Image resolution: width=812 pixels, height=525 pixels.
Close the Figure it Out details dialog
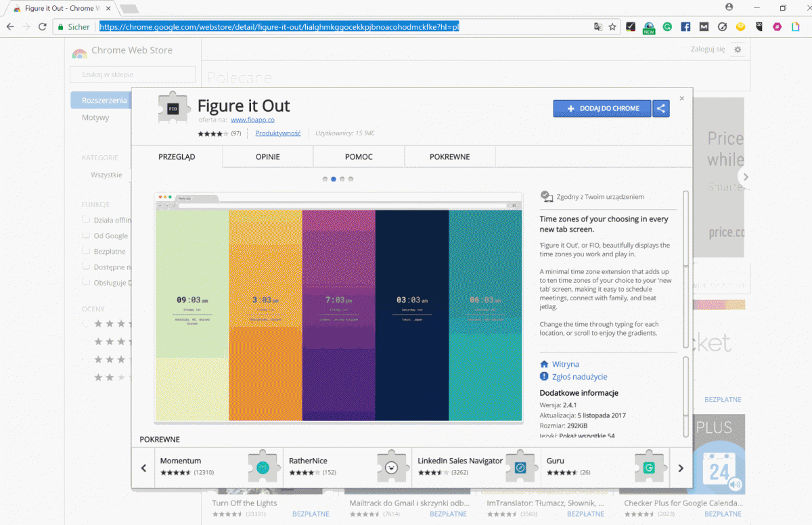[682, 98]
